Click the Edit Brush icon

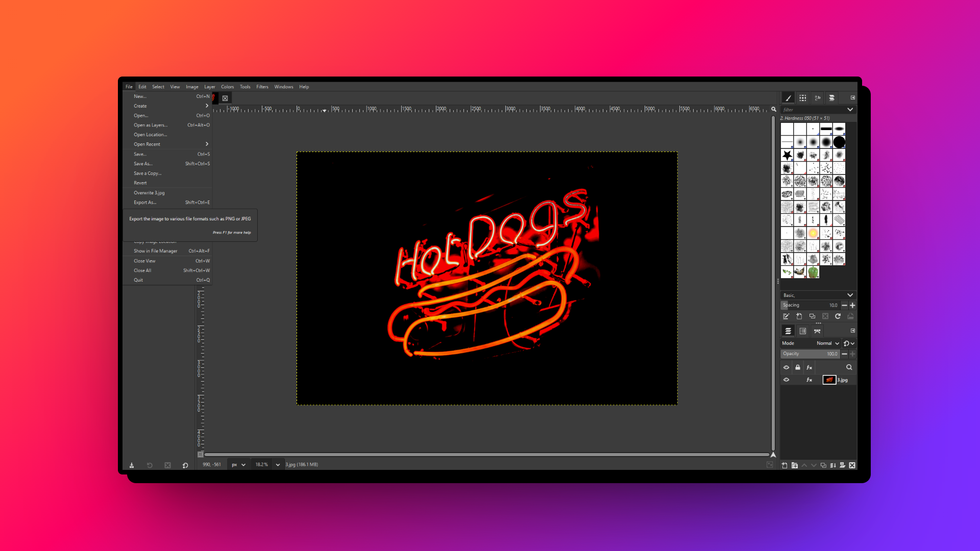click(x=786, y=316)
